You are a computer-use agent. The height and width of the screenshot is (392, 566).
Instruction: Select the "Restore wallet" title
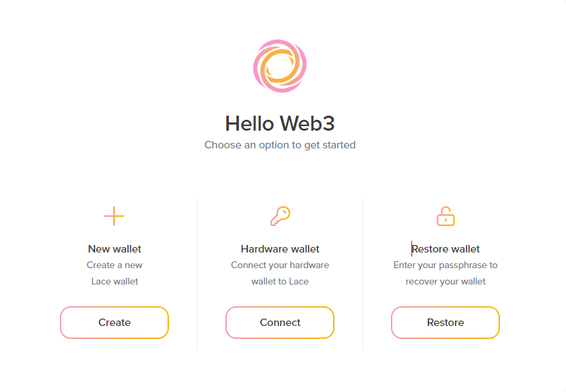pos(445,249)
